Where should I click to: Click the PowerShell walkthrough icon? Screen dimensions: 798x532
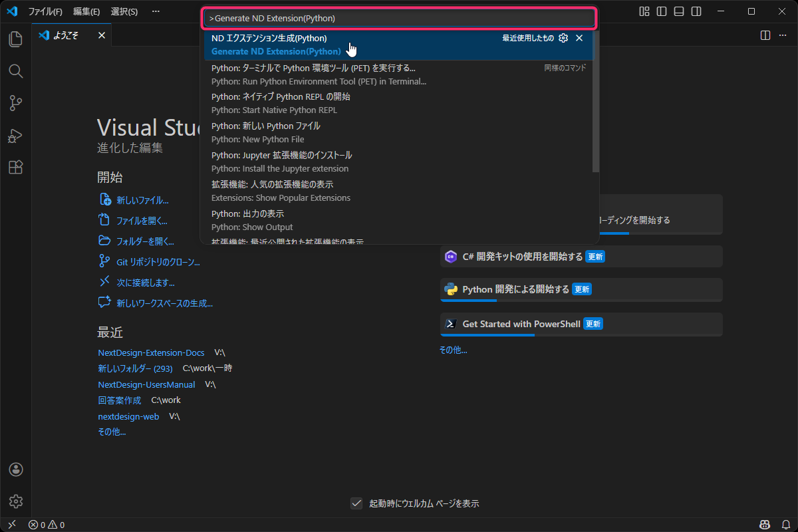[451, 324]
